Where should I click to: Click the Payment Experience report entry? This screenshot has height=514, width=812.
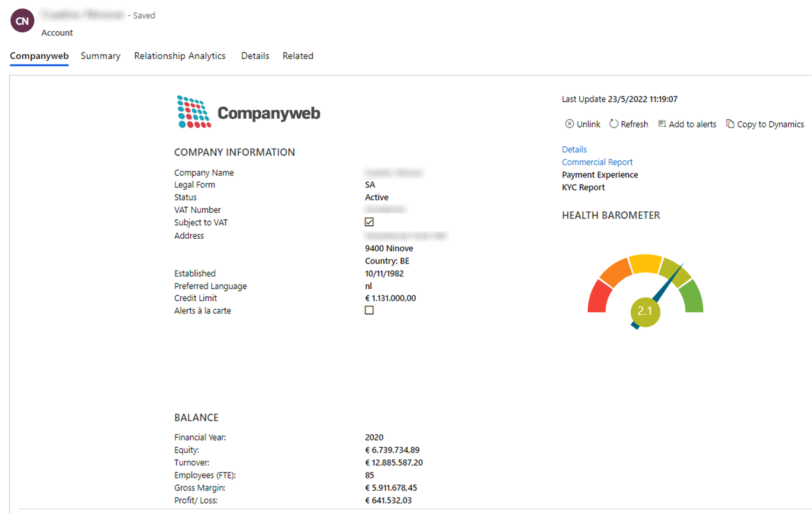[x=600, y=175]
